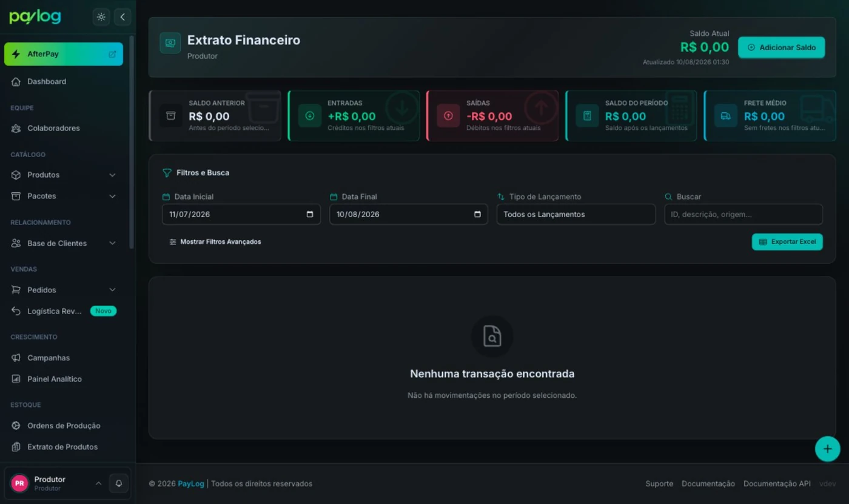Navigate to Painel Analítico
The image size is (849, 504).
point(64,379)
